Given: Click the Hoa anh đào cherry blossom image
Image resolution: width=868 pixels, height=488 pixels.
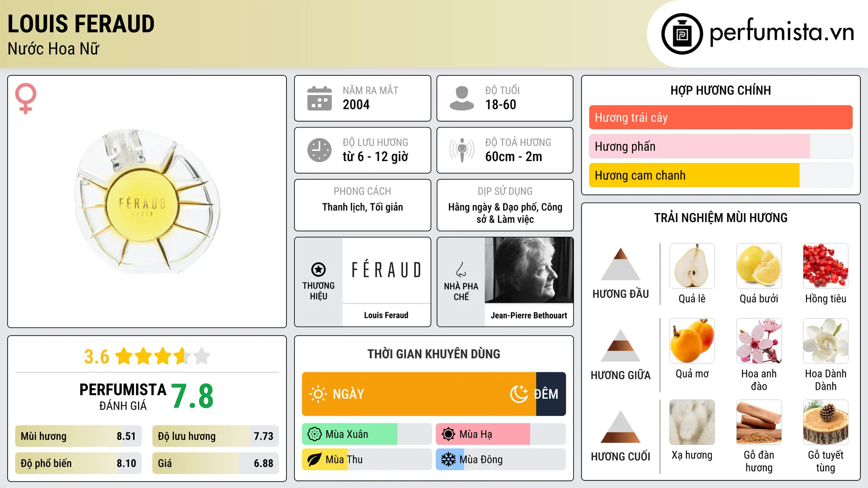Looking at the screenshot, I should [x=759, y=341].
